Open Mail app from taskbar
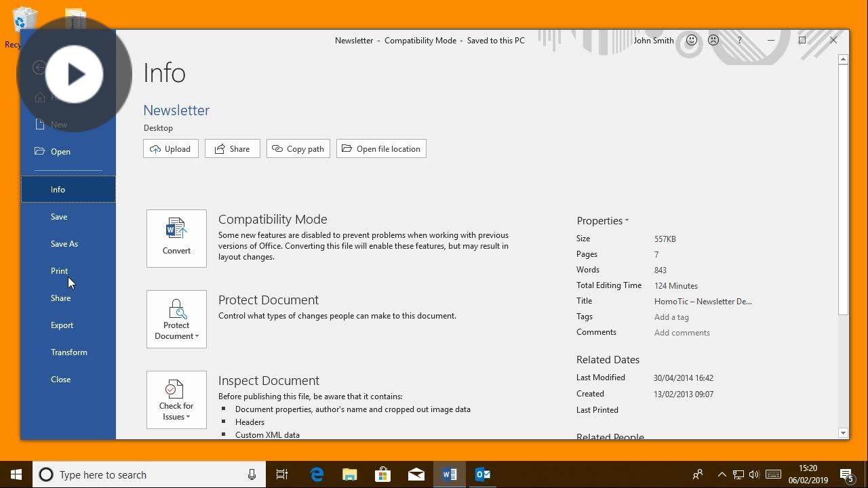This screenshot has height=488, width=868. coord(416,474)
